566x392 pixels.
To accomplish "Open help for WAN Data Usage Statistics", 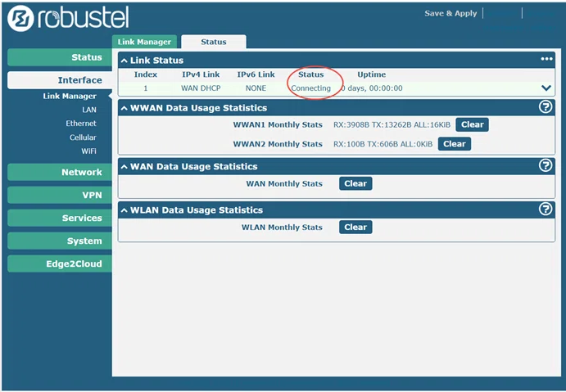I will click(546, 165).
